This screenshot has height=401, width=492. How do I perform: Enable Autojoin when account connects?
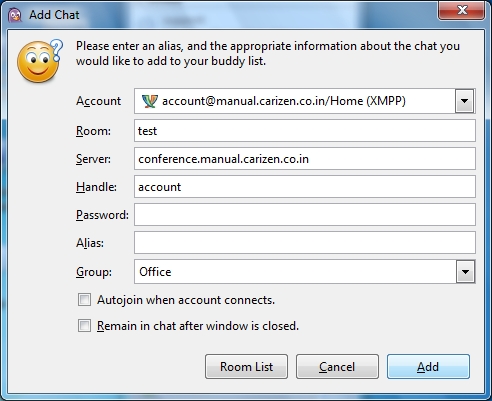(84, 300)
